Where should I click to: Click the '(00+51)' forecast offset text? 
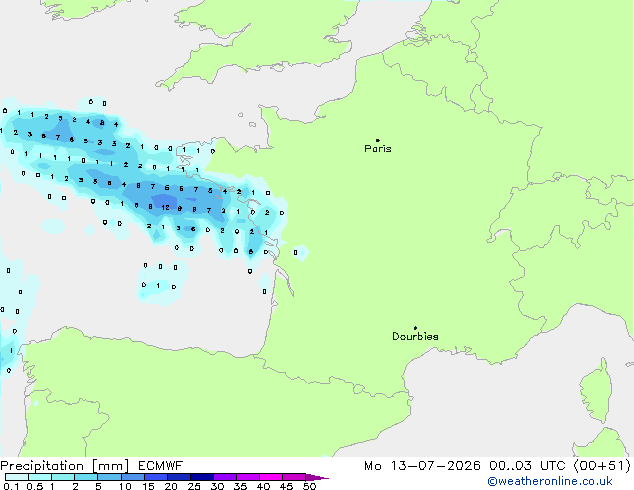click(602, 466)
